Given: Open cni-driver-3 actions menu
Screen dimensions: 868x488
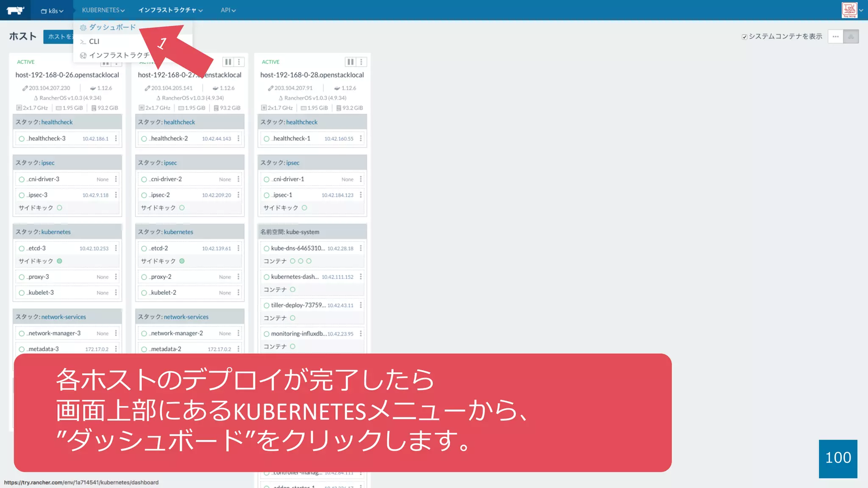Looking at the screenshot, I should pos(116,179).
